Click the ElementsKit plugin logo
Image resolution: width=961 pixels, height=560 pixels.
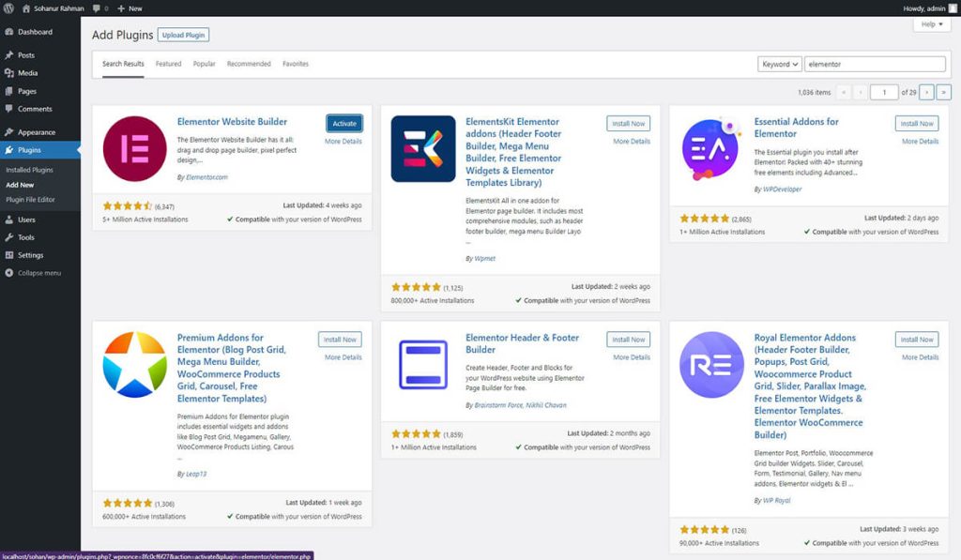423,149
